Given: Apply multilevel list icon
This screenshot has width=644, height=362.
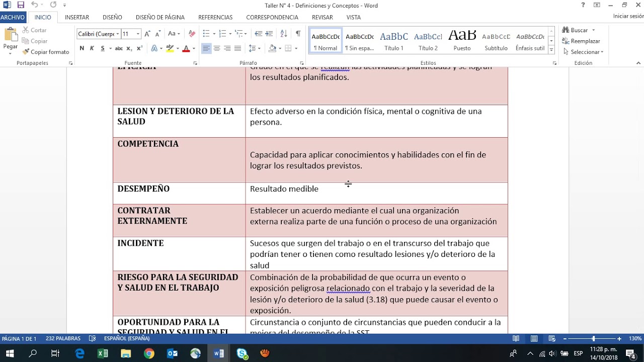Looking at the screenshot, I should click(x=239, y=34).
